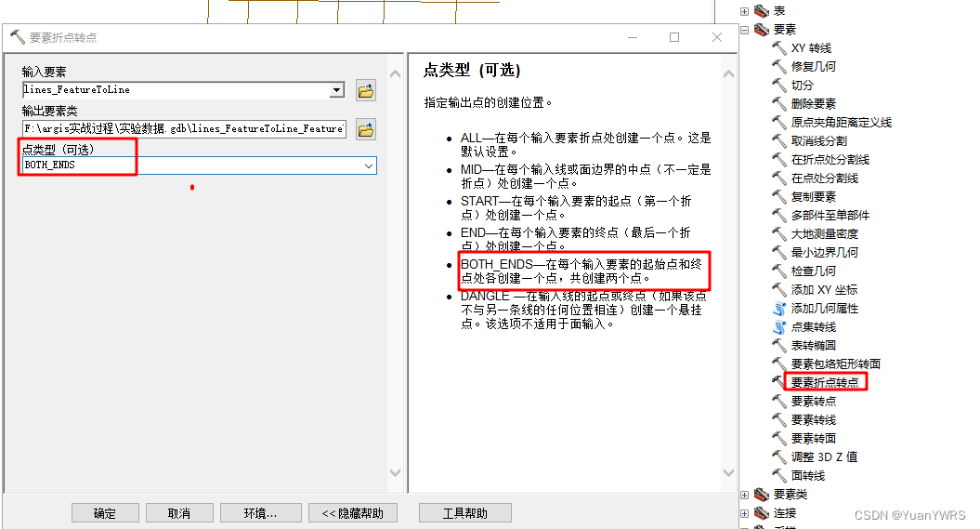Expand the 表 toolset
Image resolution: width=980 pixels, height=529 pixels.
[744, 11]
